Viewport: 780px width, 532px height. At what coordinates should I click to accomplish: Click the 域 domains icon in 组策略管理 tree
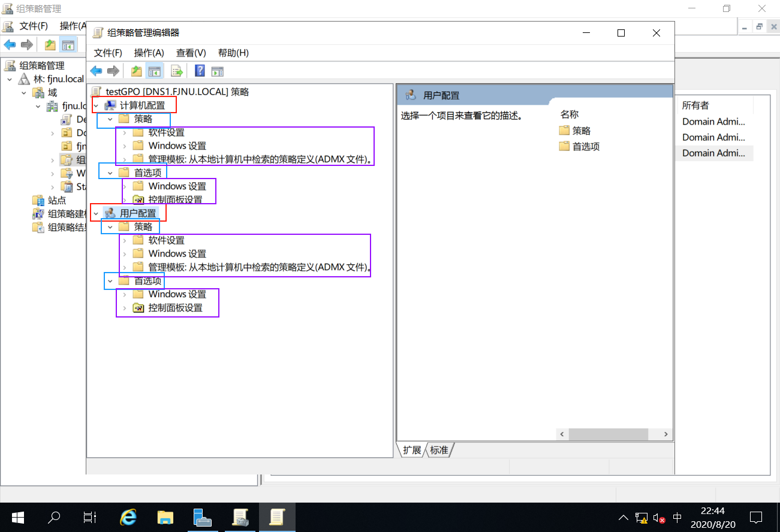coord(38,92)
